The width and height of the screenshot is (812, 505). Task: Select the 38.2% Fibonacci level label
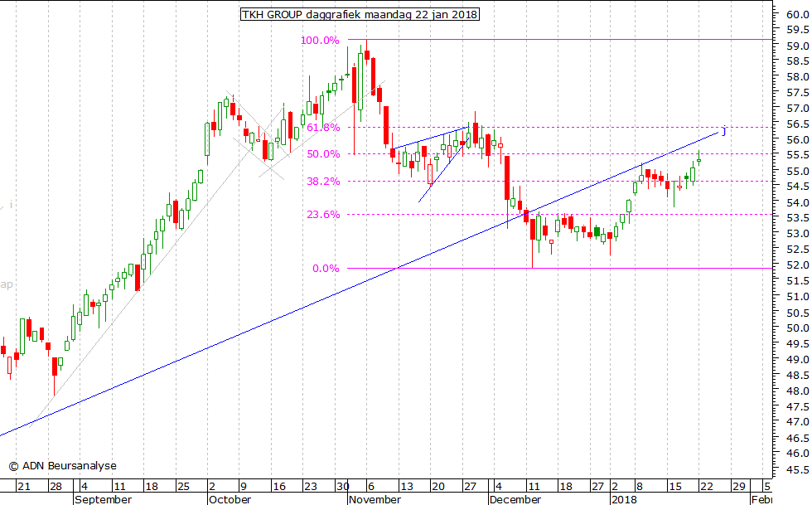click(x=324, y=182)
